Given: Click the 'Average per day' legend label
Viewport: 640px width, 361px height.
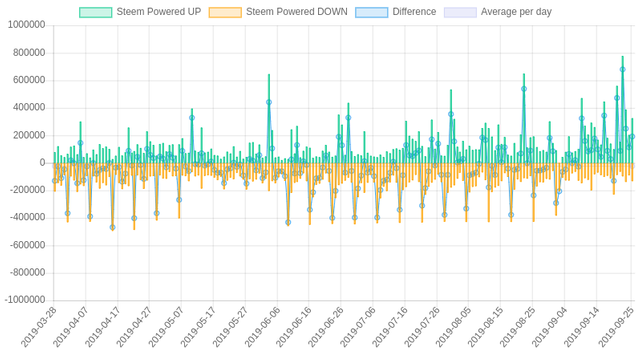Looking at the screenshot, I should point(516,12).
